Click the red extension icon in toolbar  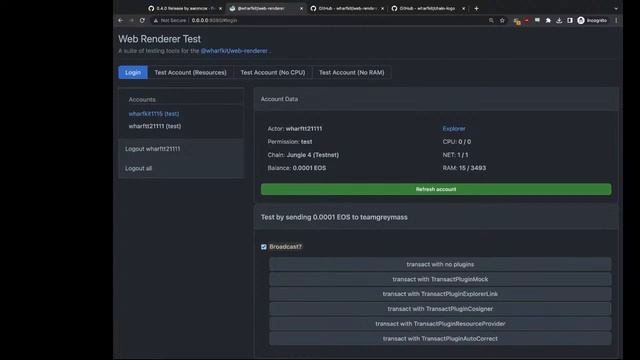(526, 20)
